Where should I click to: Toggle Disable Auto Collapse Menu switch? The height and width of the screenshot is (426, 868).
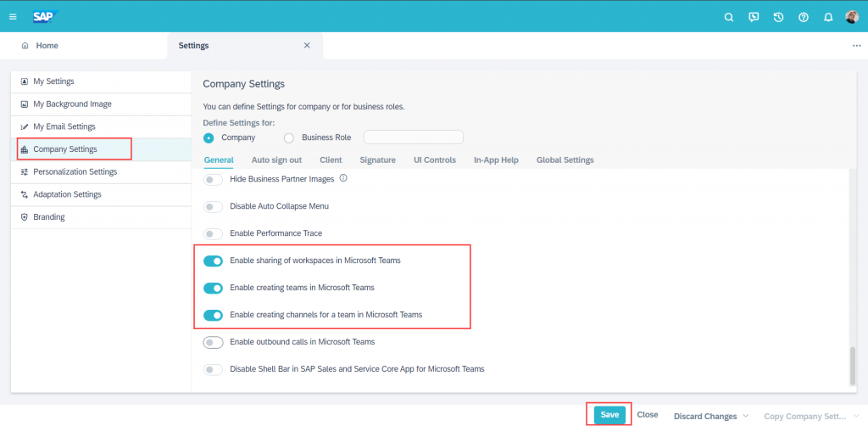213,206
